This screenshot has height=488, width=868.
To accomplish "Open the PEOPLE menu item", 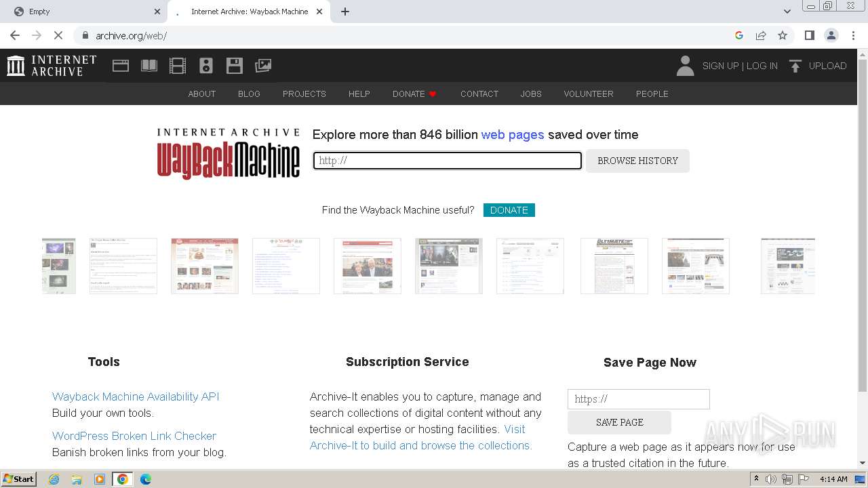I will pyautogui.click(x=652, y=94).
